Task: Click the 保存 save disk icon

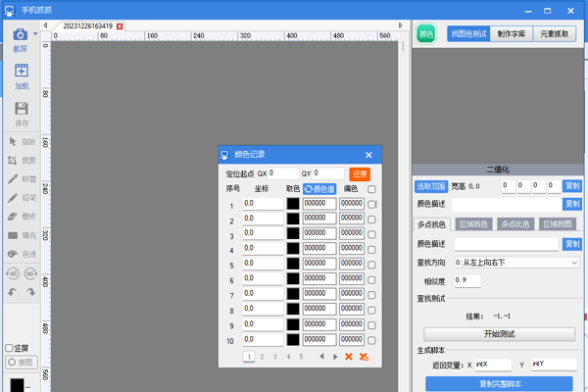Action: (21, 109)
